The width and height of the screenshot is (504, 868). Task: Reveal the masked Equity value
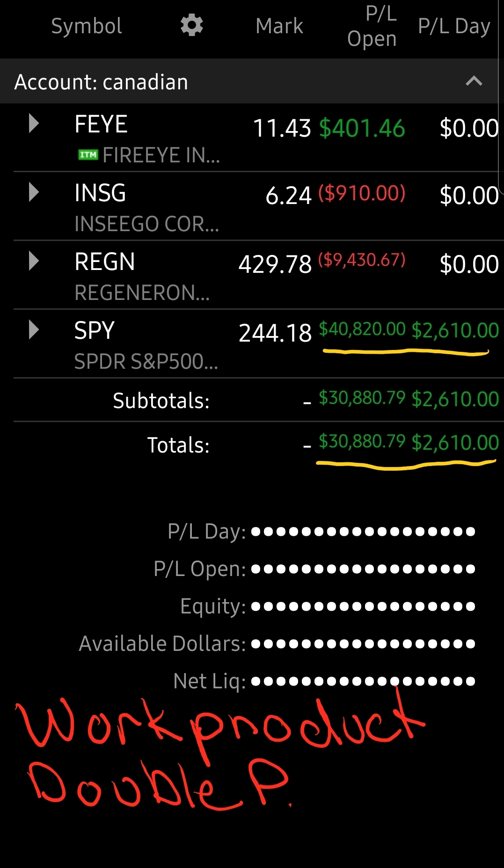[x=363, y=606]
